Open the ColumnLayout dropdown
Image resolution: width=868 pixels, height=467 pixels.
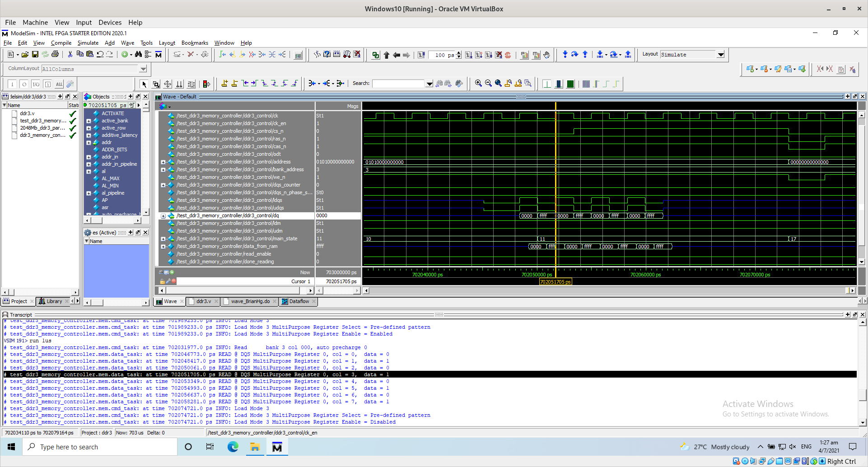point(143,69)
